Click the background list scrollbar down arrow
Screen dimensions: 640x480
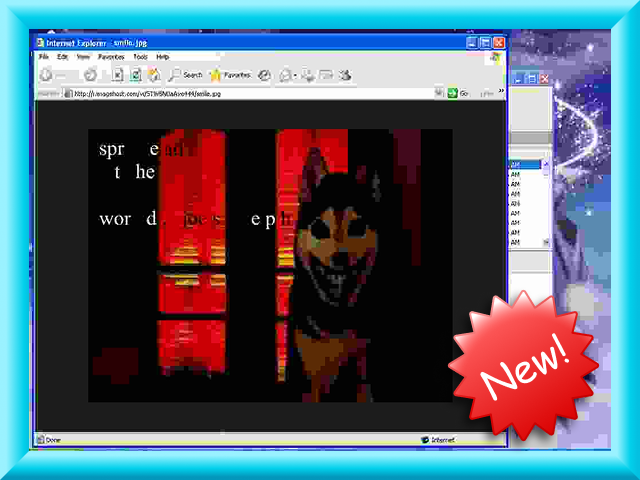tap(546, 242)
